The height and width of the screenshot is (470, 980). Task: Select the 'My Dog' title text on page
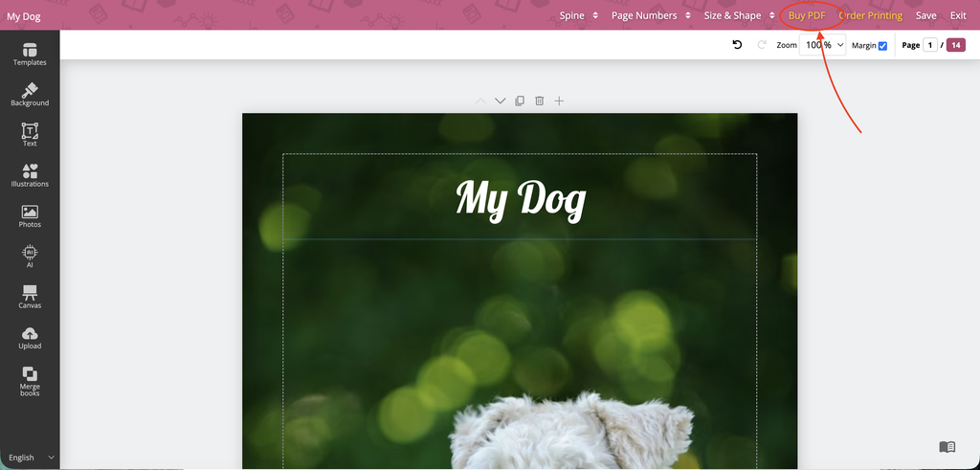click(x=521, y=200)
